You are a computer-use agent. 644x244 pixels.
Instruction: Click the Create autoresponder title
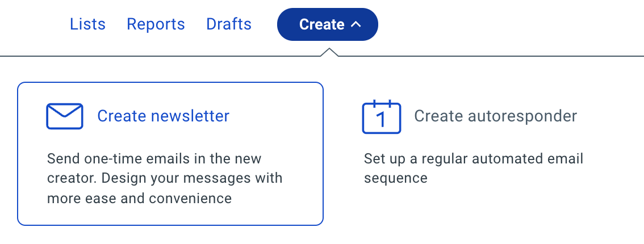(495, 116)
